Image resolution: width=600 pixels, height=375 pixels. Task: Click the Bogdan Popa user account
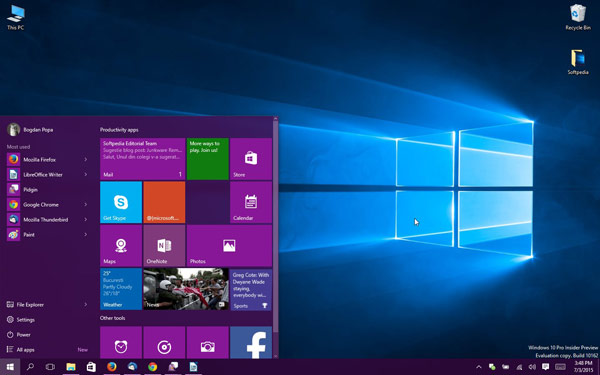click(30, 130)
